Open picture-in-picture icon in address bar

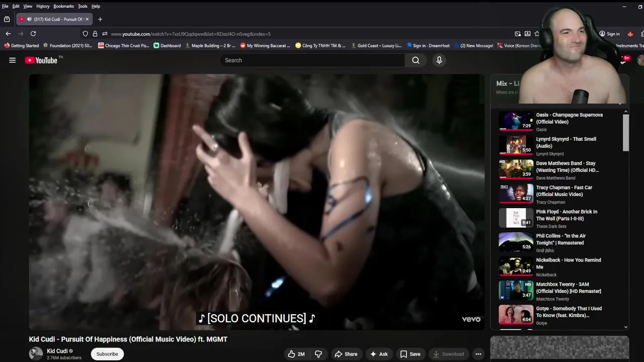pos(518,34)
